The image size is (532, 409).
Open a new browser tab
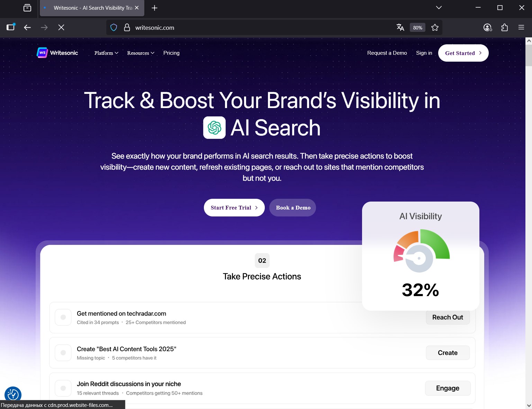click(154, 8)
